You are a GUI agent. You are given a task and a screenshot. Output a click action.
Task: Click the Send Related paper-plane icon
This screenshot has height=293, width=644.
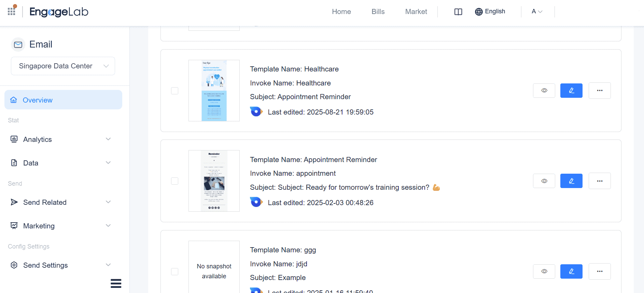point(14,202)
